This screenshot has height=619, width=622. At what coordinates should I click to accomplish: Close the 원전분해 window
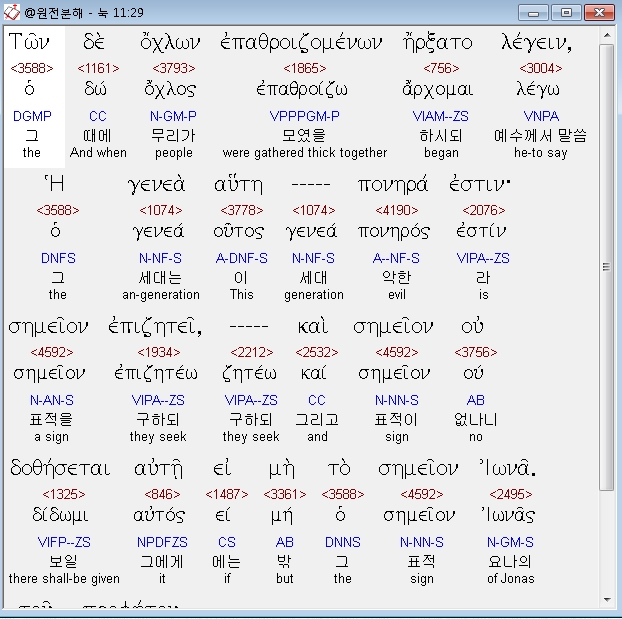tap(599, 13)
